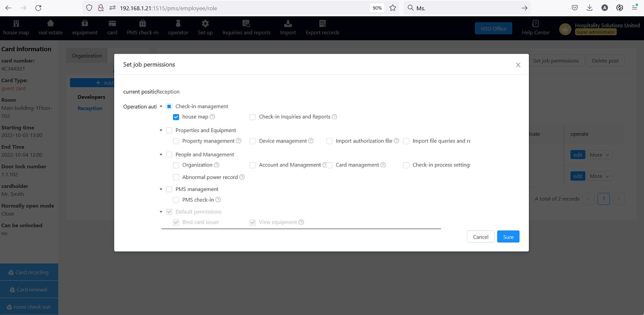Check the Properties and Equipment checkbox

pos(169,130)
